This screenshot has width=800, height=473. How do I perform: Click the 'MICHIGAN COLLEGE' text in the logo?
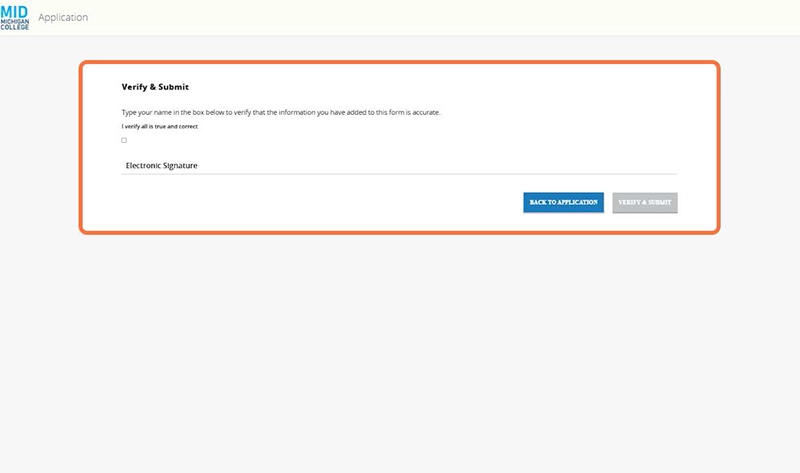click(x=15, y=23)
